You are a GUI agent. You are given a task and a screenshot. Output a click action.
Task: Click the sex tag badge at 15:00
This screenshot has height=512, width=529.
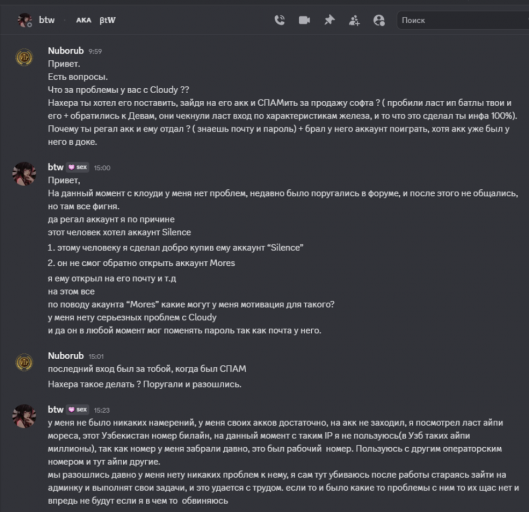point(78,167)
